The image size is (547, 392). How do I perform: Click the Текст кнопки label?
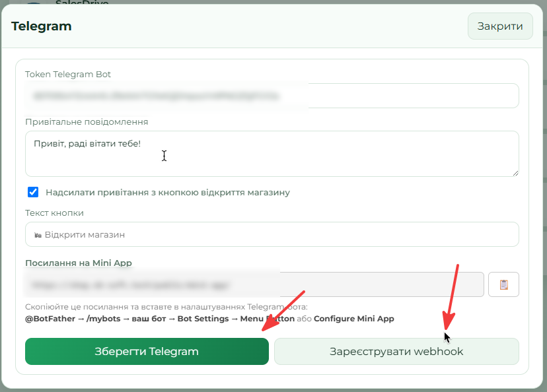54,213
